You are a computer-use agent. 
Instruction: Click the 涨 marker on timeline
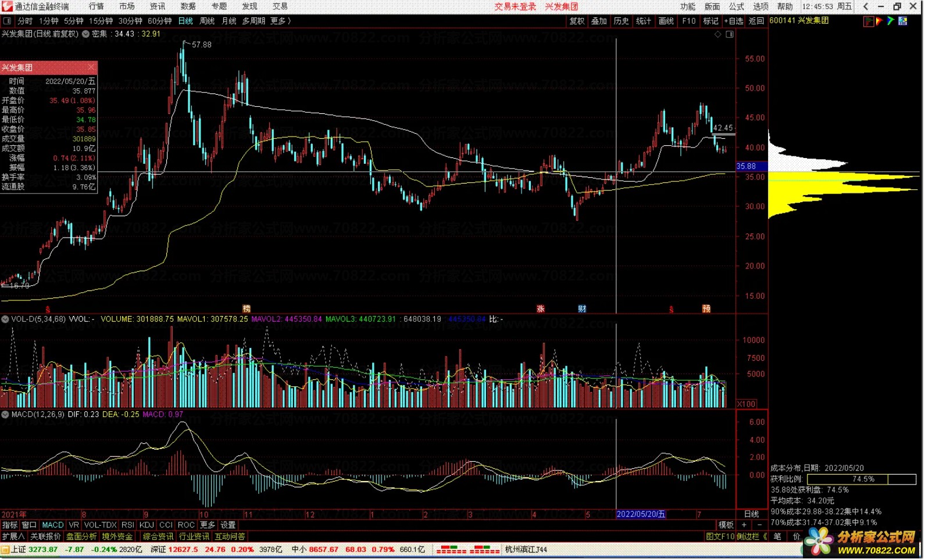[x=541, y=309]
